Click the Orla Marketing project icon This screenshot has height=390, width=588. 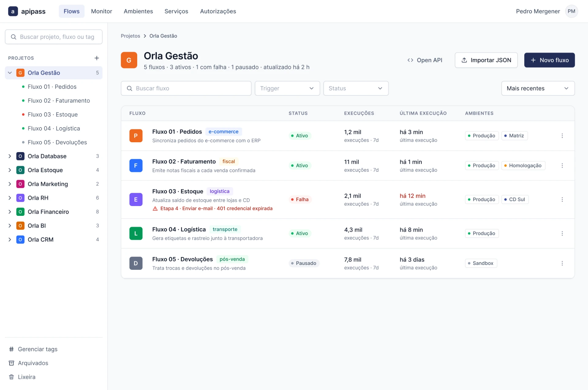click(20, 184)
